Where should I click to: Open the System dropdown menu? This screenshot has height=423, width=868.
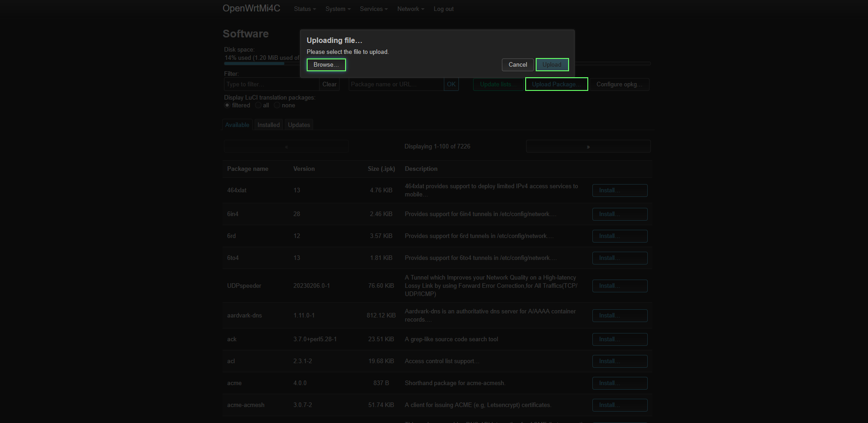point(338,9)
